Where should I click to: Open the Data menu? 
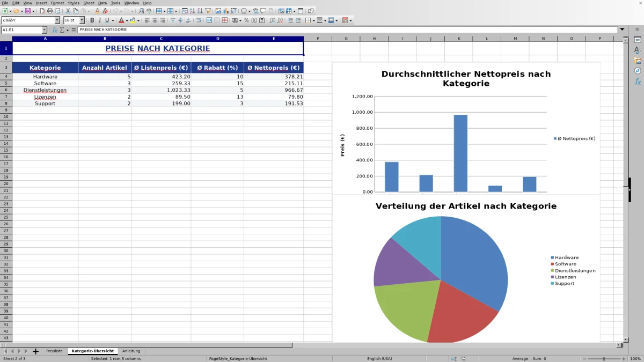pos(102,3)
